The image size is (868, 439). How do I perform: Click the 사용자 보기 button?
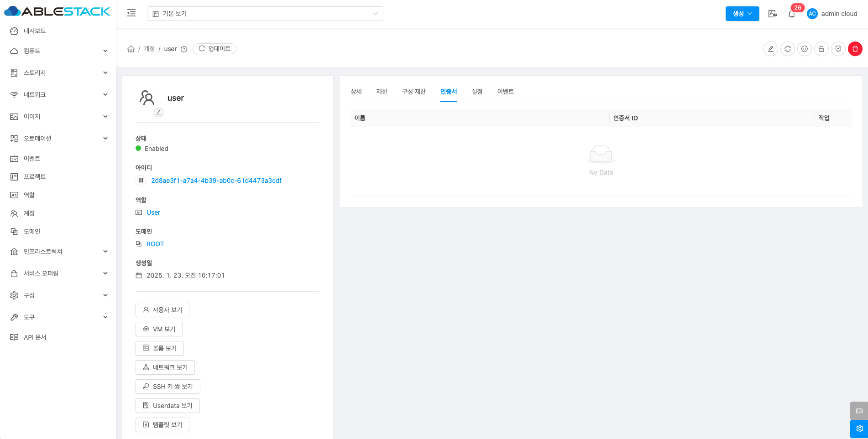tap(162, 310)
